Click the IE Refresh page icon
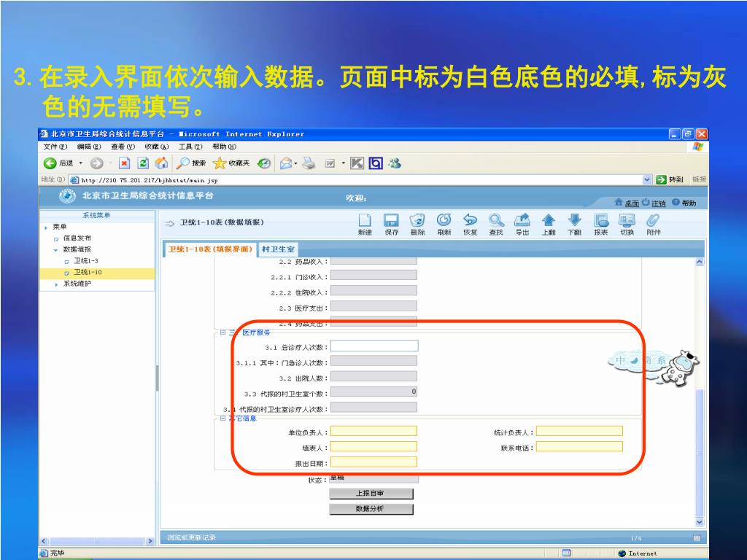This screenshot has height=560, width=747. (143, 163)
